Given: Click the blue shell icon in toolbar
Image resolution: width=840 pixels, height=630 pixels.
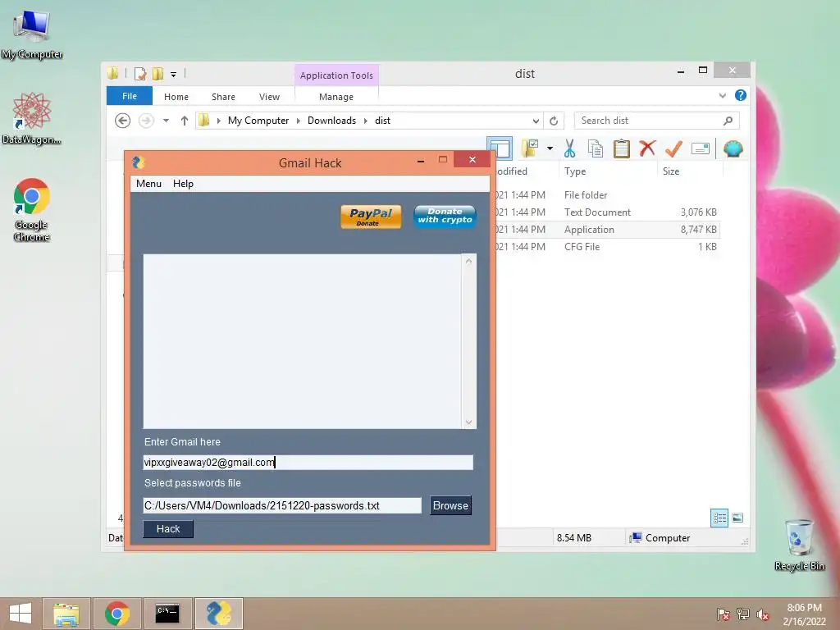Looking at the screenshot, I should [x=733, y=148].
